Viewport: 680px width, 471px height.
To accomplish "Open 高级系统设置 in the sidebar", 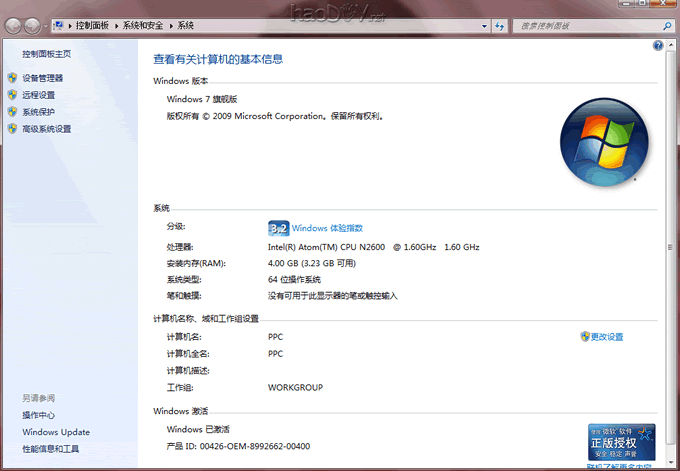I will pyautogui.click(x=46, y=129).
